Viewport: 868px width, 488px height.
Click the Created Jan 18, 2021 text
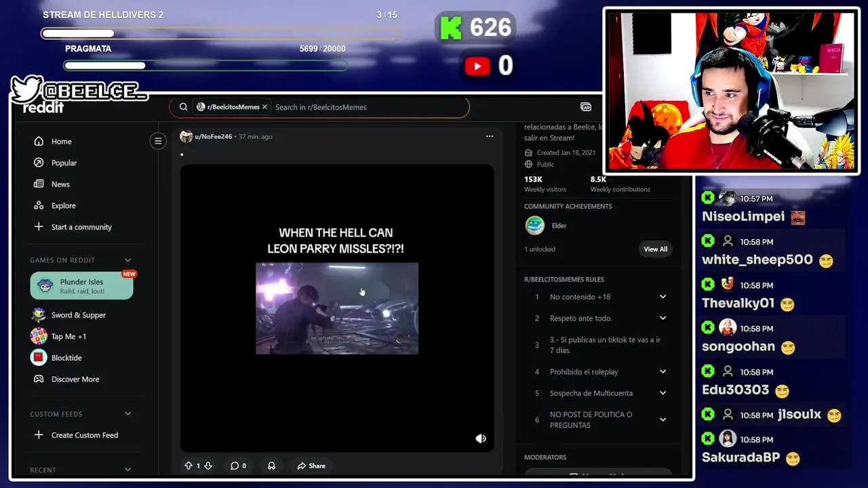(566, 152)
